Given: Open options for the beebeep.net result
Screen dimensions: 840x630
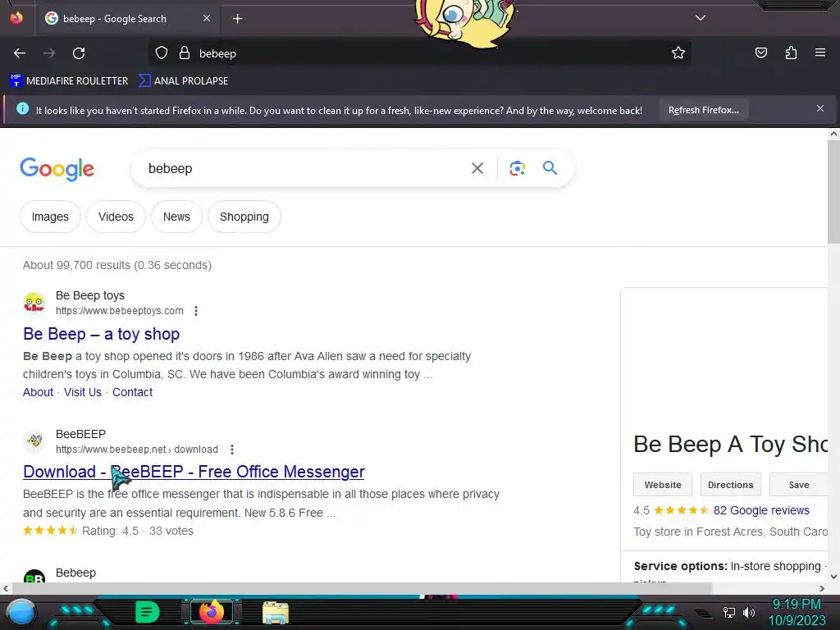Looking at the screenshot, I should (x=232, y=449).
